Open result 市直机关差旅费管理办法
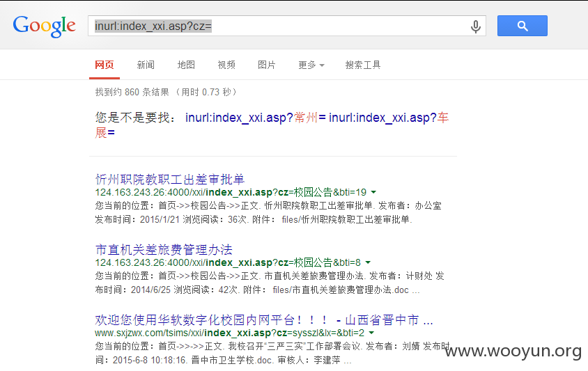The image size is (588, 371). tap(164, 250)
